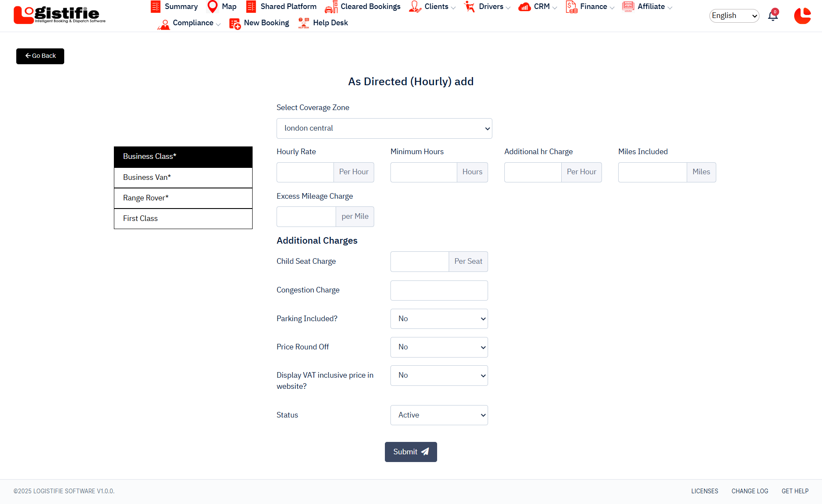
Task: Click the Help Desk icon
Action: [304, 23]
